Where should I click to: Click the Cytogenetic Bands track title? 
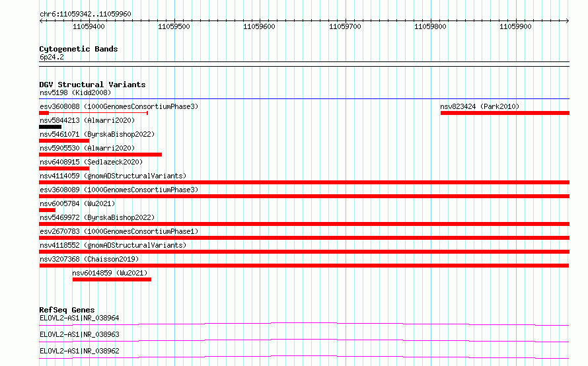pyautogui.click(x=79, y=49)
